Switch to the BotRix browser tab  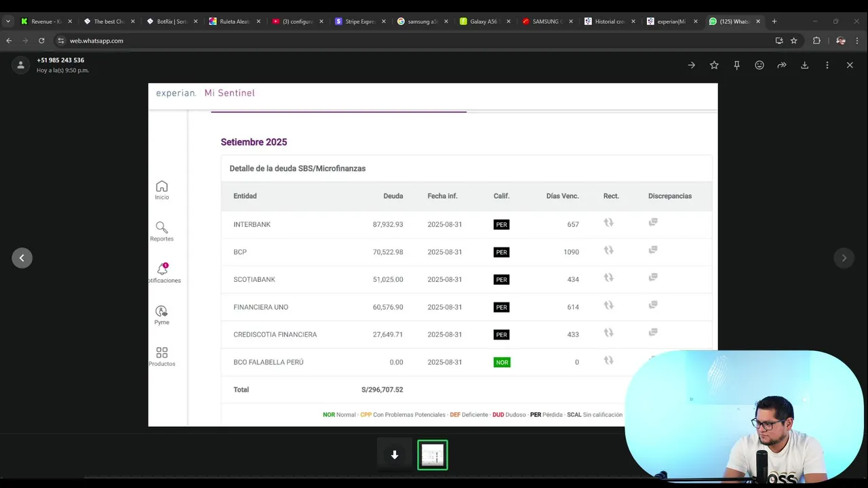(x=172, y=22)
